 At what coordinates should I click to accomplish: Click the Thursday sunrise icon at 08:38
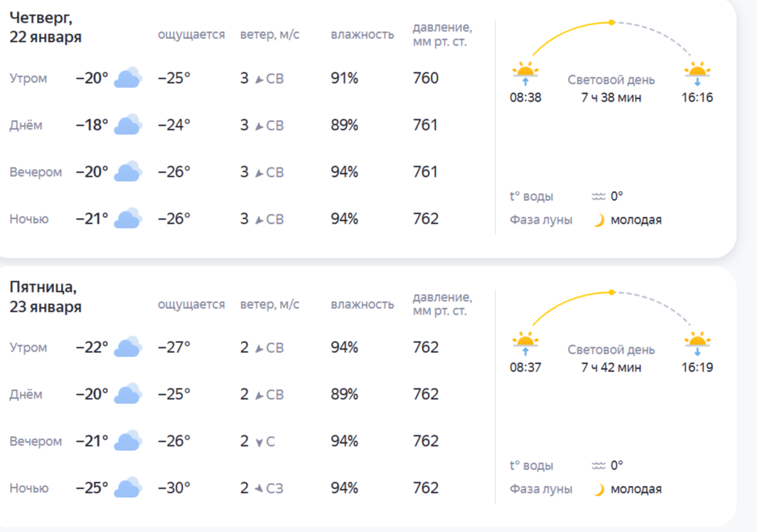(525, 72)
